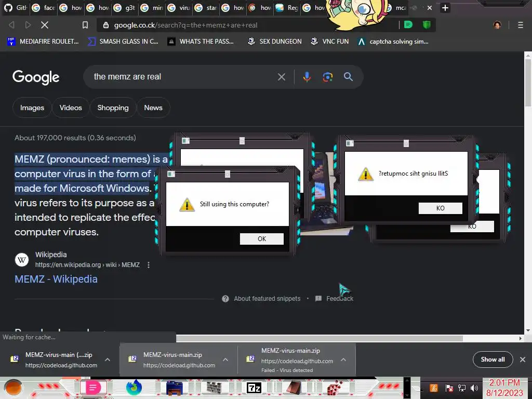Open the MEDIAFIRE ROULET... bookmark

tap(43, 42)
